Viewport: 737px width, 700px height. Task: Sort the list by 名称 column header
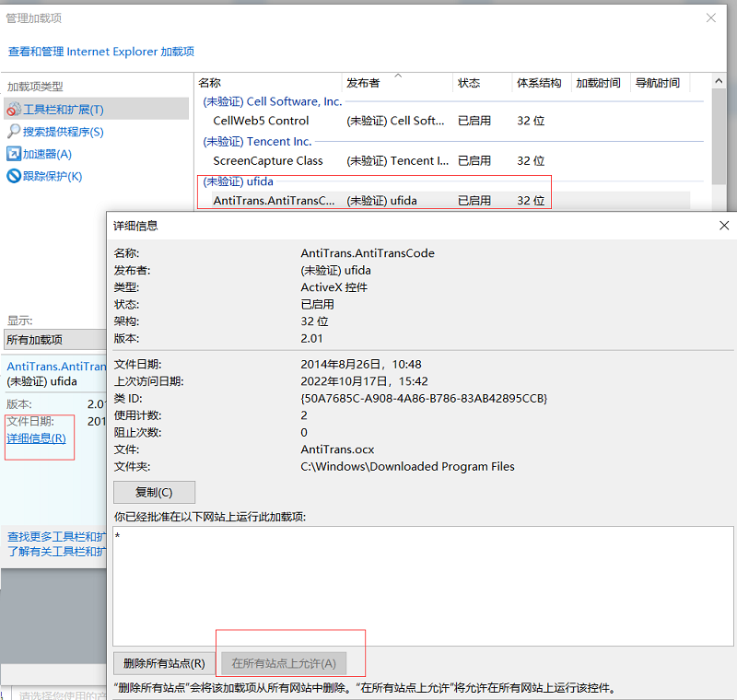(x=267, y=83)
